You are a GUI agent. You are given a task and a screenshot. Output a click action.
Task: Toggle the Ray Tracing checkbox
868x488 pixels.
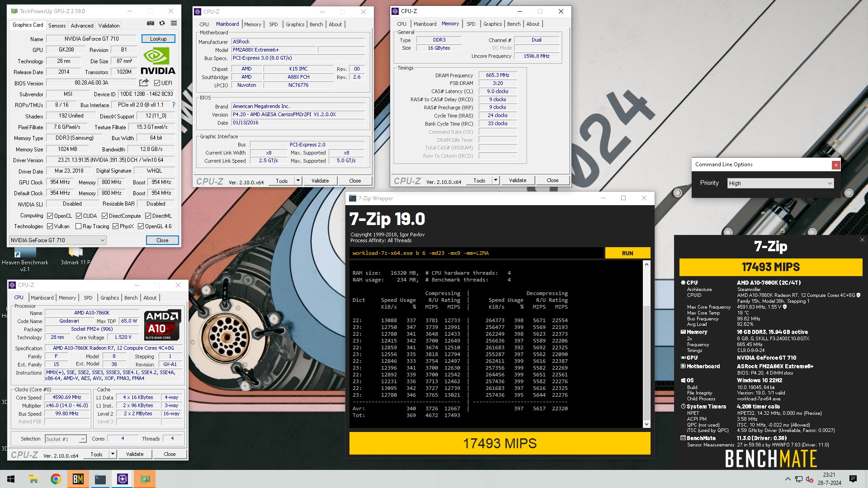click(79, 226)
